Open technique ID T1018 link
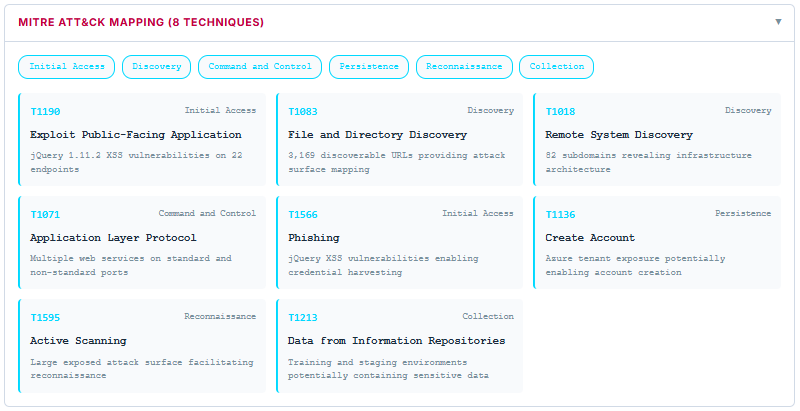Screen dimensions: 800x411 (x=560, y=112)
